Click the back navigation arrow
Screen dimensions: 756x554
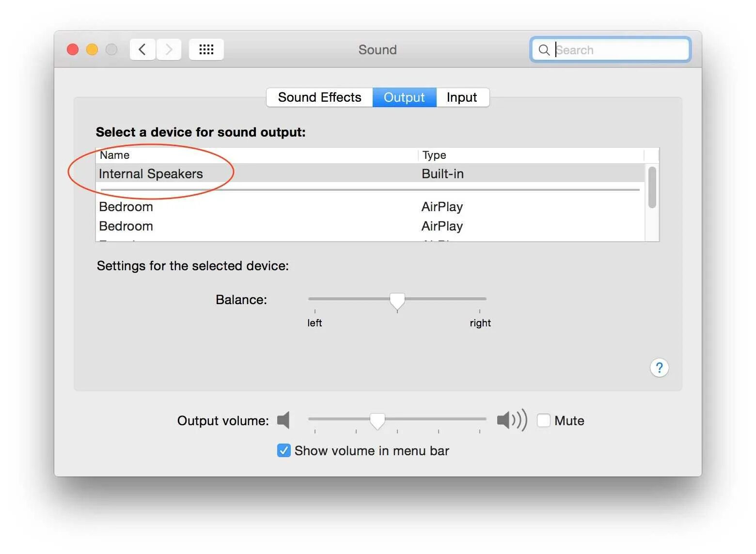point(142,49)
